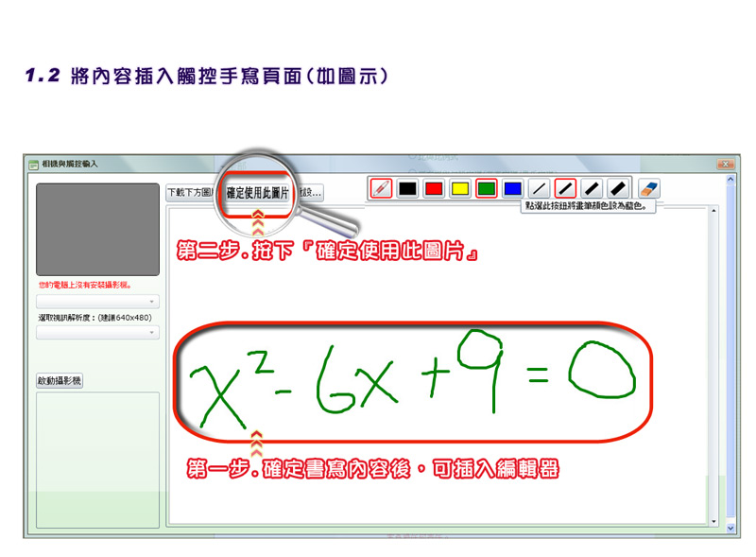756x557 pixels.
Task: Click 啟動攝影機 button
Action: tap(60, 380)
